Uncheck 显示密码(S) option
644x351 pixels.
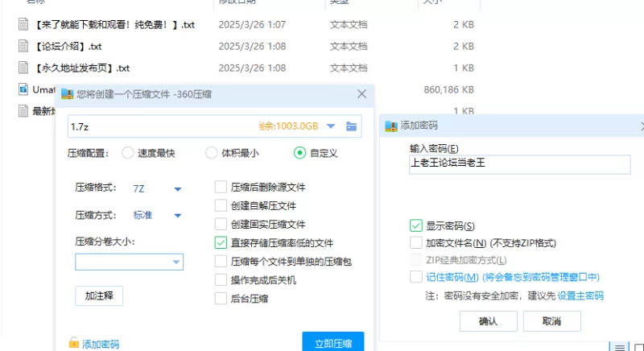click(x=416, y=225)
